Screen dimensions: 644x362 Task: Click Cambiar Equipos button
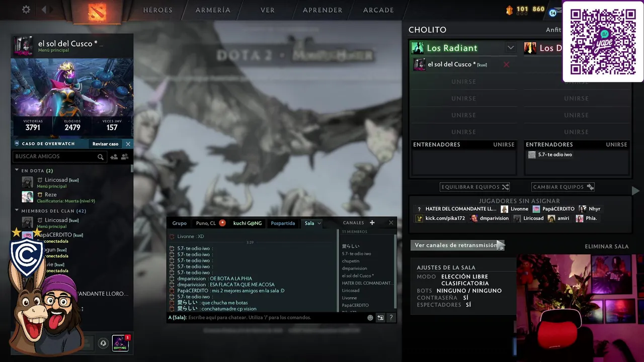[x=563, y=187]
